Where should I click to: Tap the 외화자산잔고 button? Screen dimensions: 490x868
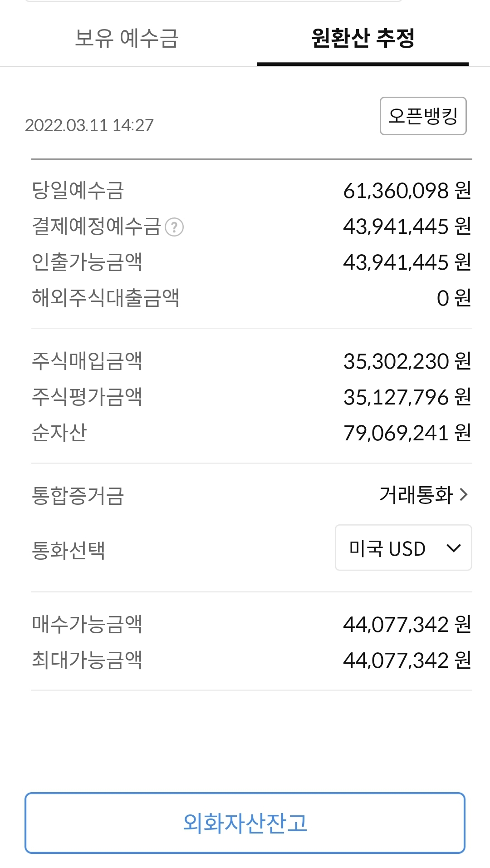(x=245, y=823)
